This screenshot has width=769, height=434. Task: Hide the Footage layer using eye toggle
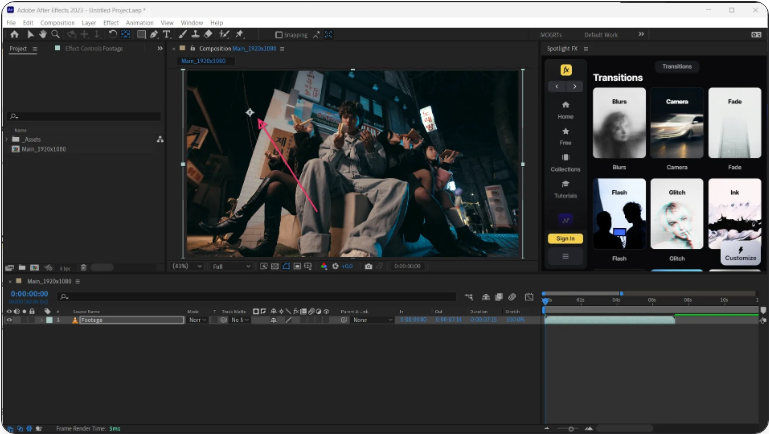[x=9, y=320]
